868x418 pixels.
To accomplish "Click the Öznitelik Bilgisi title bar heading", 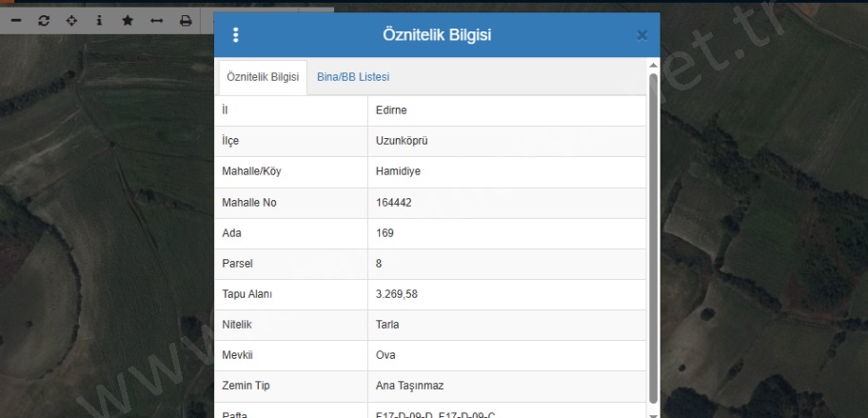I will pos(437,35).
